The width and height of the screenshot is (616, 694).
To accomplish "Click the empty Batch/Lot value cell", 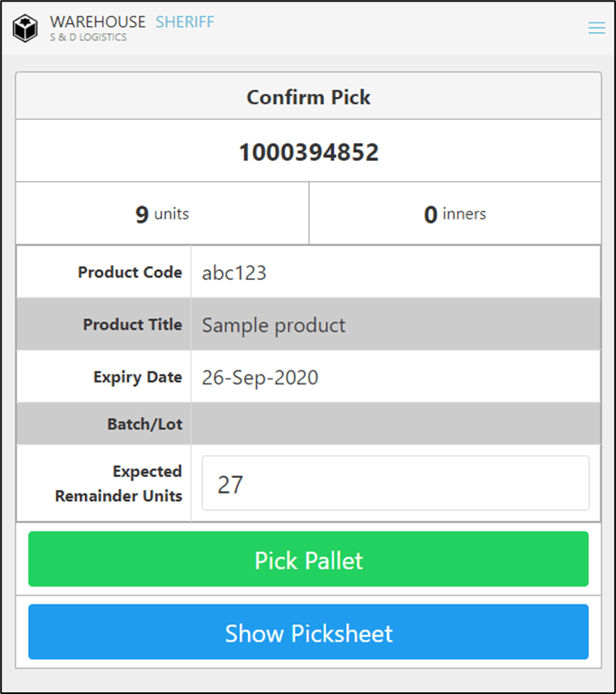I will click(394, 425).
